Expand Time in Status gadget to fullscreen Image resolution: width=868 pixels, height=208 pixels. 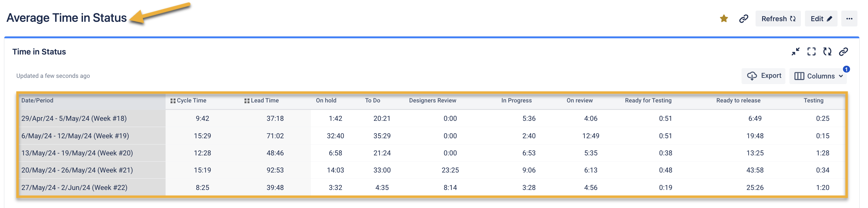click(x=811, y=52)
